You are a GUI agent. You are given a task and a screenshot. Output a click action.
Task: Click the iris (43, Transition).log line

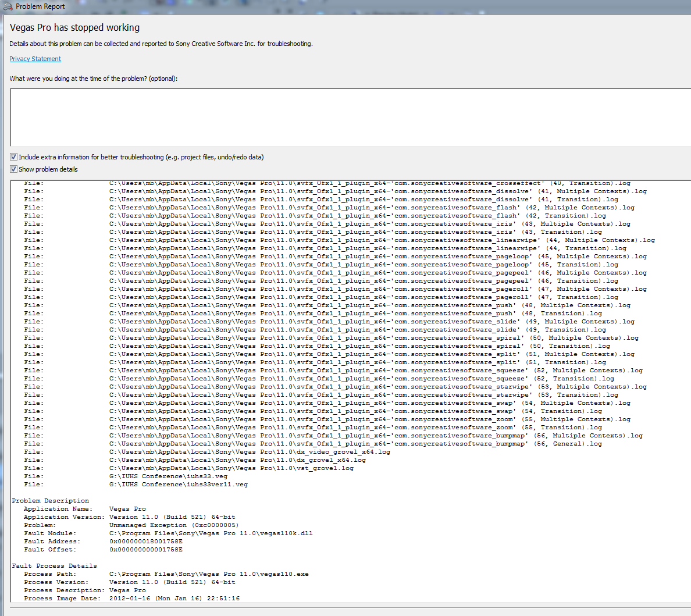(x=313, y=232)
